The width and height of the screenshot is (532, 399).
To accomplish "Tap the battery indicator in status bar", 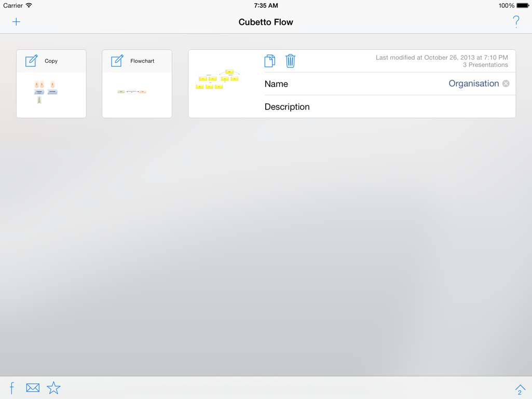I will [x=523, y=5].
